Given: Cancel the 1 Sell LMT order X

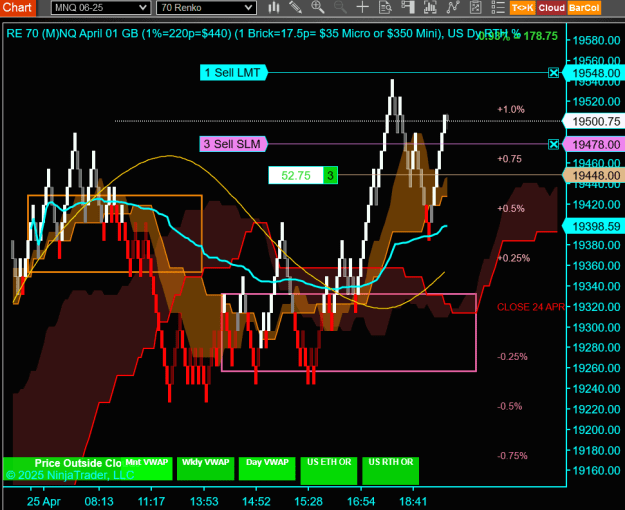Looking at the screenshot, I should (553, 73).
